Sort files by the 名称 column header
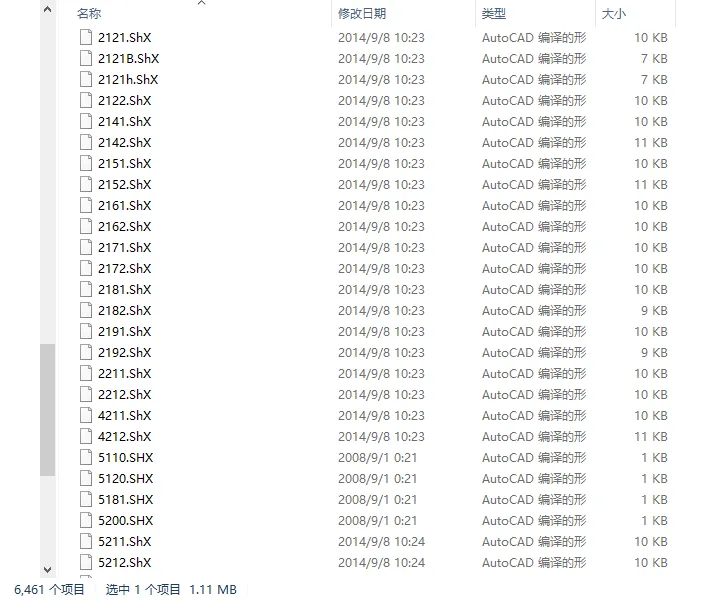This screenshot has height=601, width=717. [x=89, y=14]
